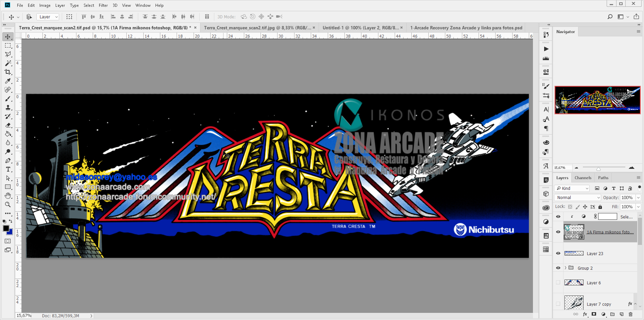The width and height of the screenshot is (644, 320).
Task: Hide the Layer 23 layer
Action: pos(558,253)
